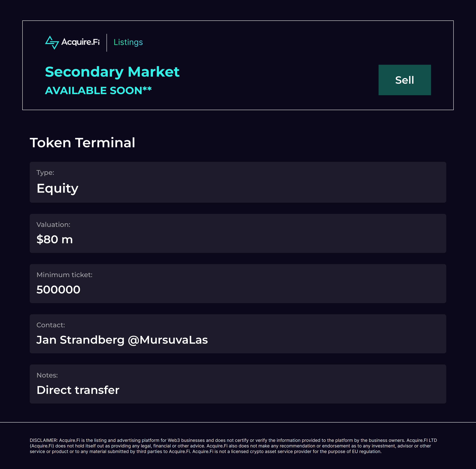Click the Minimum ticket label
The image size is (476, 469).
[x=64, y=275]
